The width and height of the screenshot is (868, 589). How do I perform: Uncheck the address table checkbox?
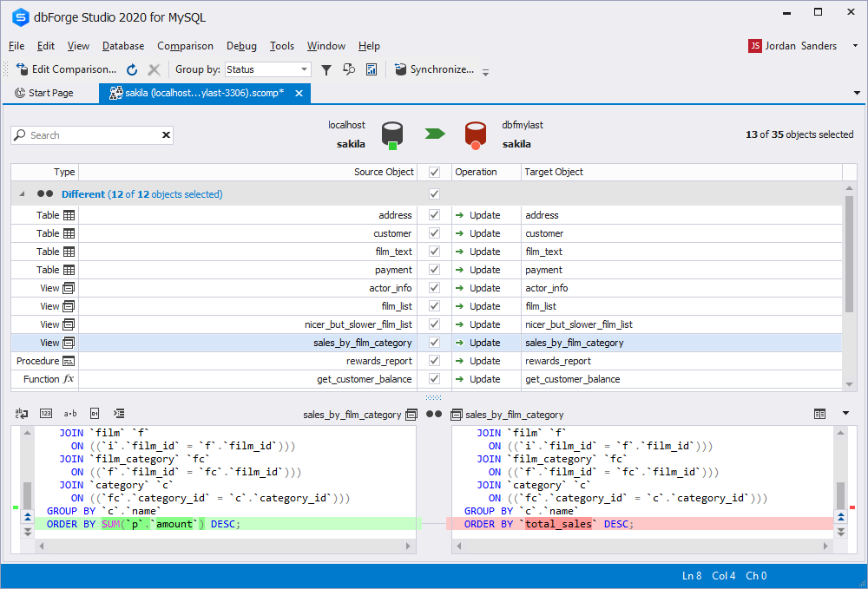coord(435,215)
